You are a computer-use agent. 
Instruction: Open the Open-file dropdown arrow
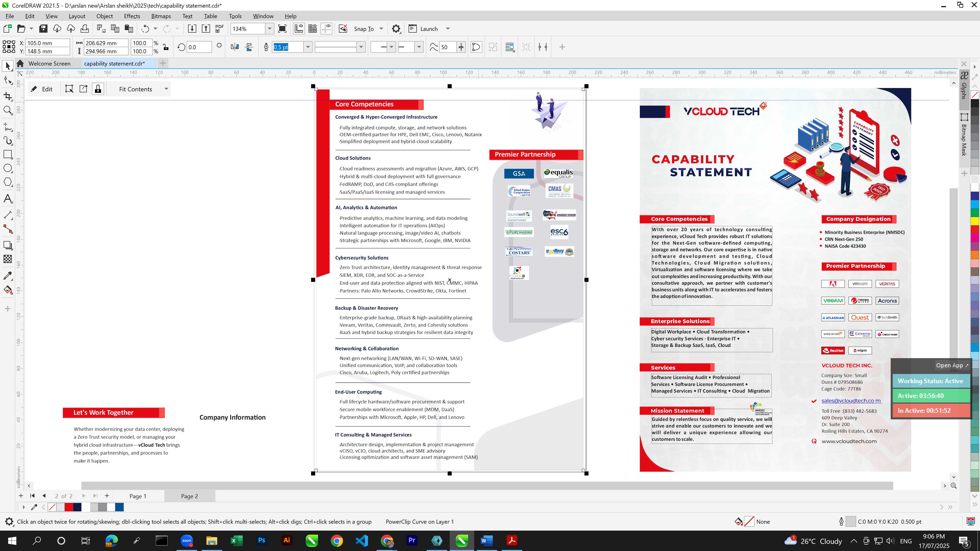coord(31,29)
